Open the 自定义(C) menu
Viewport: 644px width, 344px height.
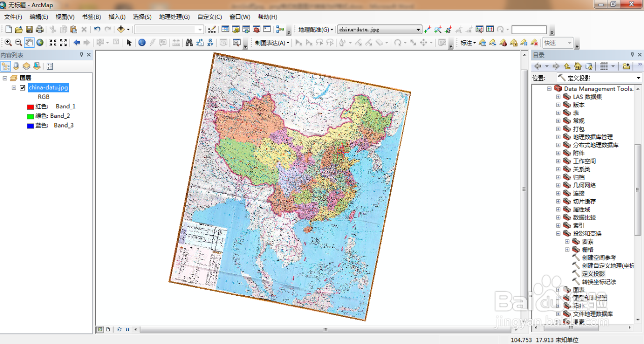(210, 17)
